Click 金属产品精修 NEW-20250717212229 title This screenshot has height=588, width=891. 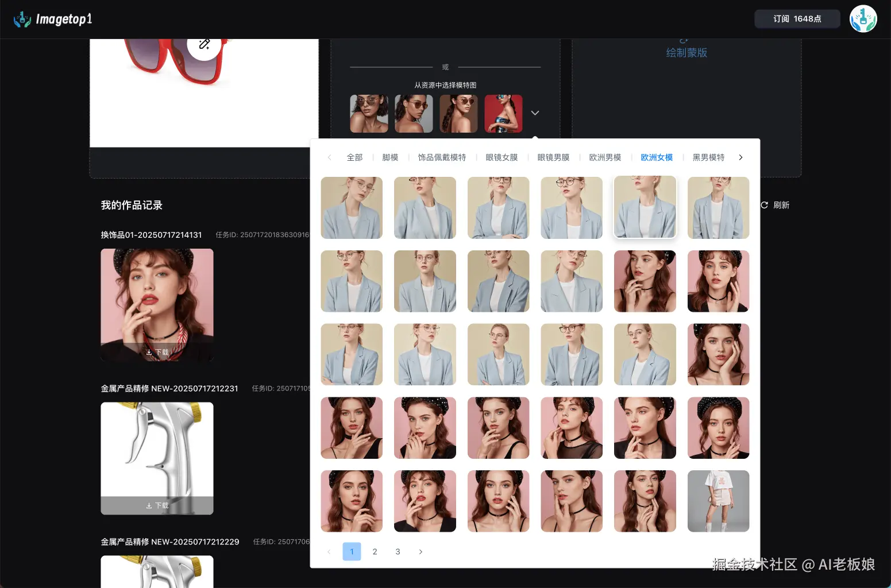tap(170, 541)
